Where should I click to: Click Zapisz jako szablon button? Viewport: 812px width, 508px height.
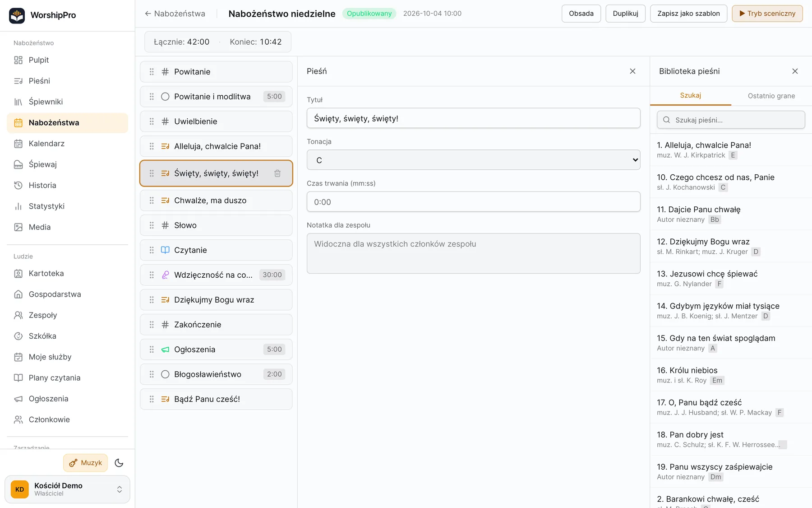[x=688, y=14]
